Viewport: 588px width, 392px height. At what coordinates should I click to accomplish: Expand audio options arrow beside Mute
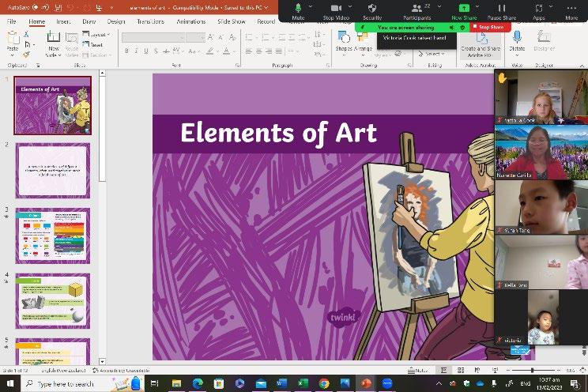click(x=310, y=7)
